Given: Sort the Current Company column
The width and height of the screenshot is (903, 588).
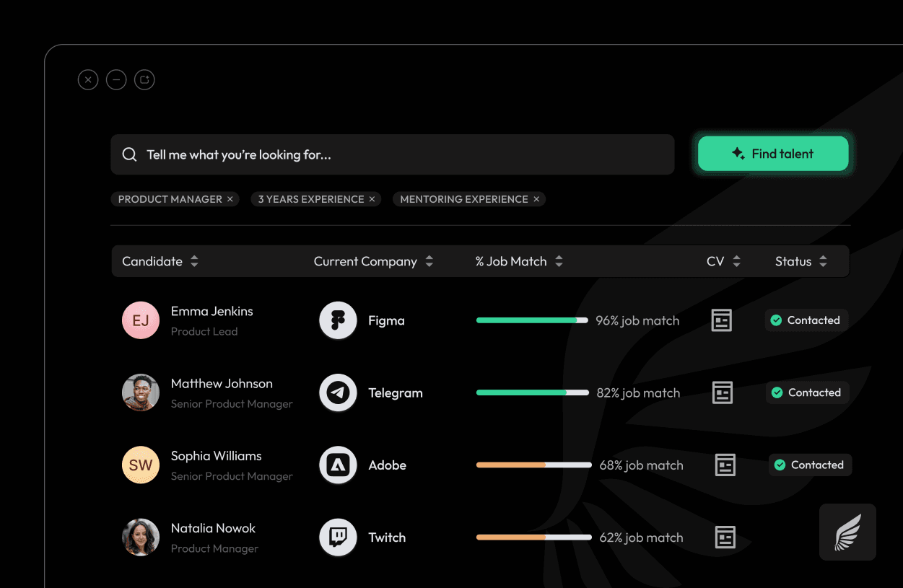Looking at the screenshot, I should 429,261.
